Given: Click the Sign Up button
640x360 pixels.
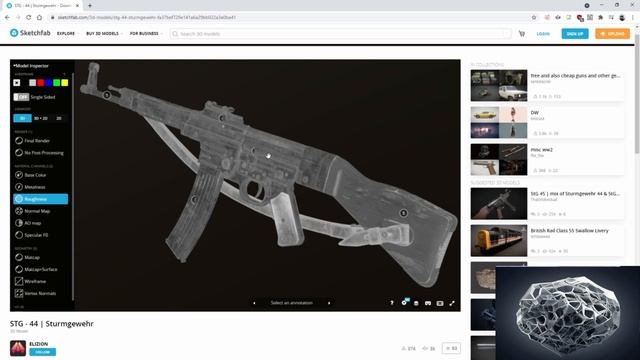Looking at the screenshot, I should pyautogui.click(x=575, y=33).
